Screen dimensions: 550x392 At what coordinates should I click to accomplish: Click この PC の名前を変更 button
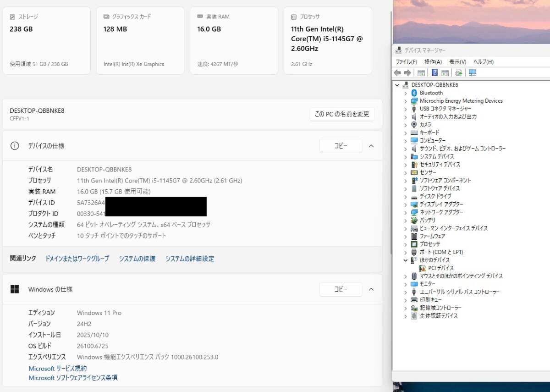pyautogui.click(x=342, y=114)
